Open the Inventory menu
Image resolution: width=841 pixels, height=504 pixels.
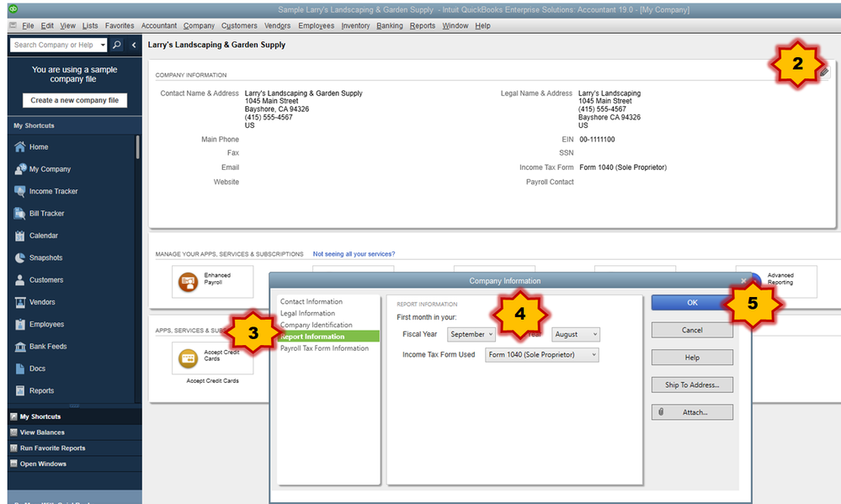pos(355,26)
